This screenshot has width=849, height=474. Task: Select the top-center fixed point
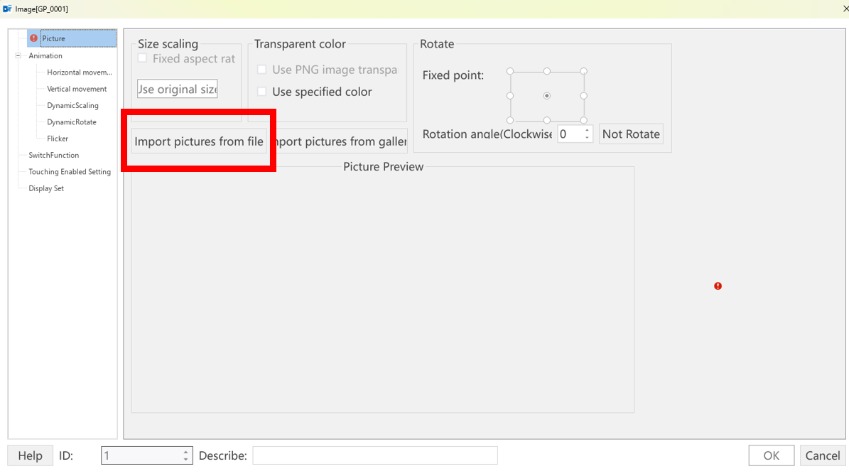point(547,71)
